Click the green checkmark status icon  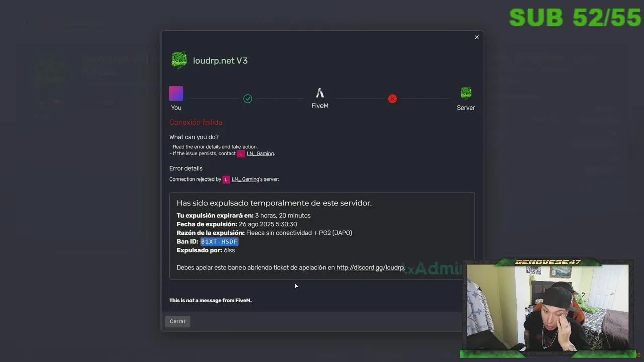[x=248, y=99]
